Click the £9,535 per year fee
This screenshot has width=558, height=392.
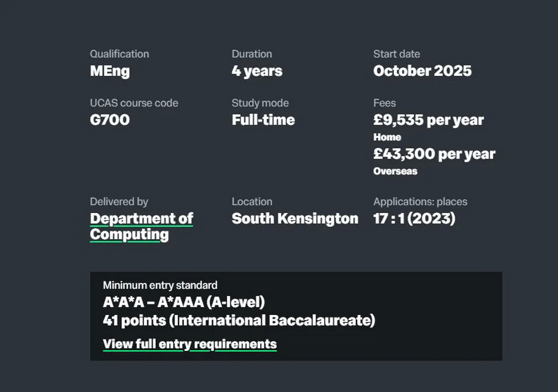[429, 120]
